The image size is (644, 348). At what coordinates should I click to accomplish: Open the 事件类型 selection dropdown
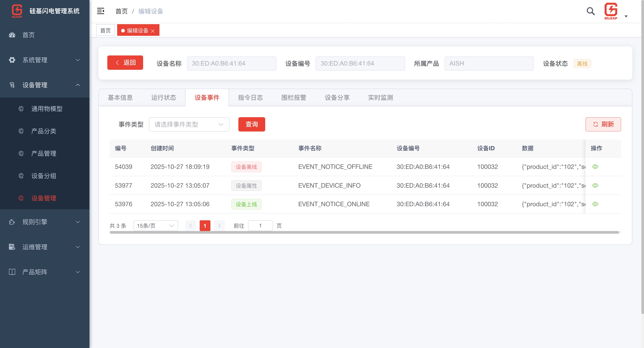click(189, 124)
